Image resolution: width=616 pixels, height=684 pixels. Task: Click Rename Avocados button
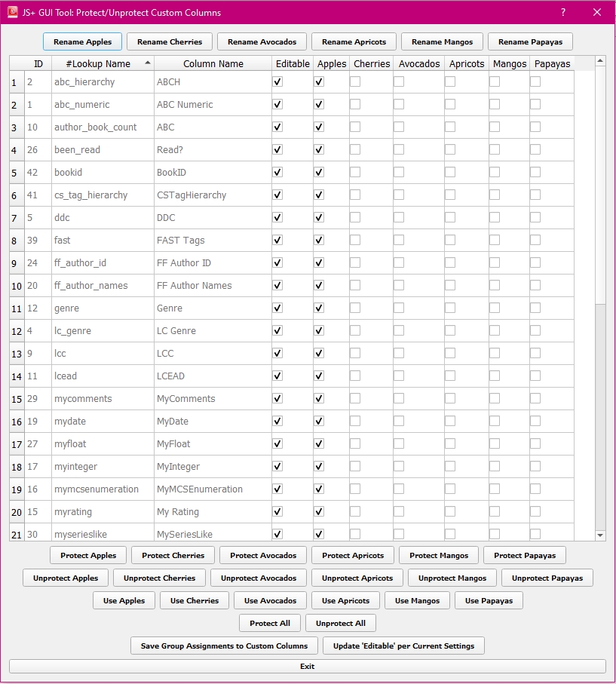(262, 42)
